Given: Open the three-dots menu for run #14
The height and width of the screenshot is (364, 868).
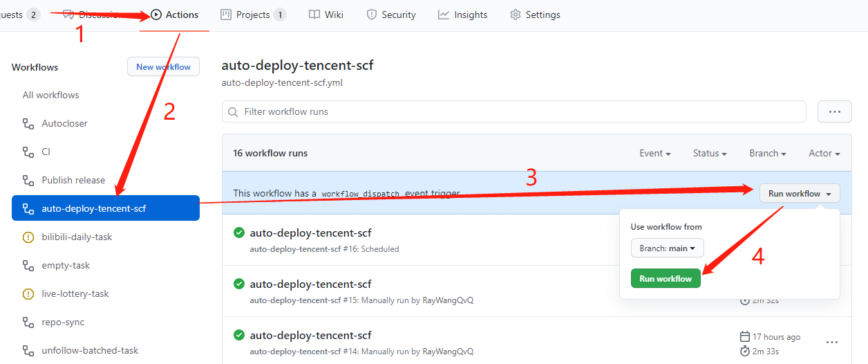Looking at the screenshot, I should pyautogui.click(x=832, y=342).
